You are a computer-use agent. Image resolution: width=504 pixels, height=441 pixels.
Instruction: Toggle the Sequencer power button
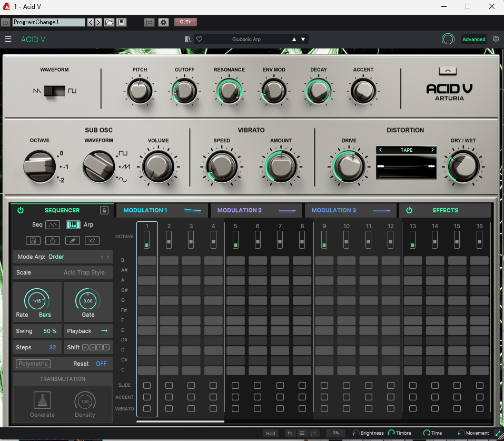21,210
